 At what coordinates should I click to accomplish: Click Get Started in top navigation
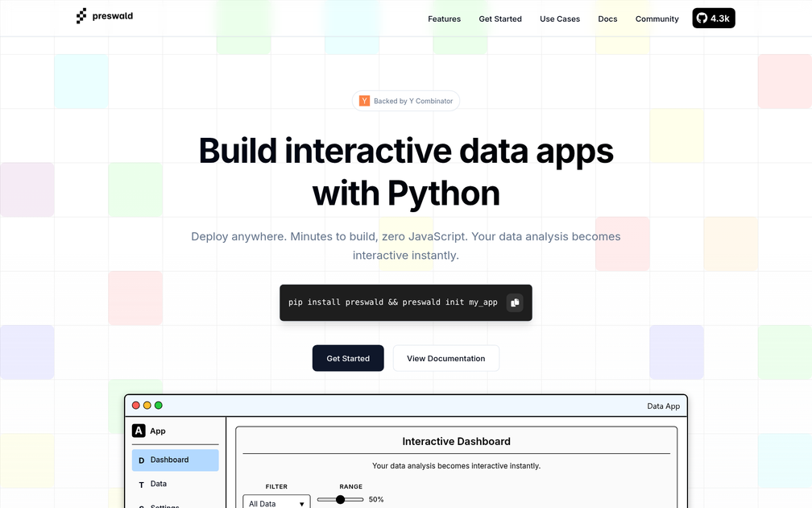(x=499, y=19)
